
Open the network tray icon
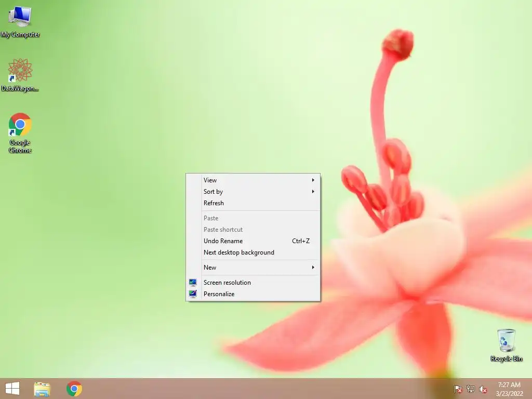point(471,389)
